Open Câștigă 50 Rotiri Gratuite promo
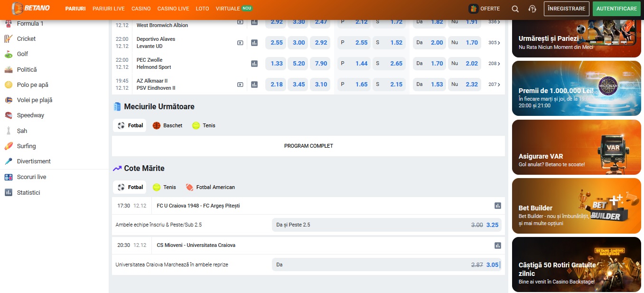This screenshot has width=644, height=293. point(577,265)
